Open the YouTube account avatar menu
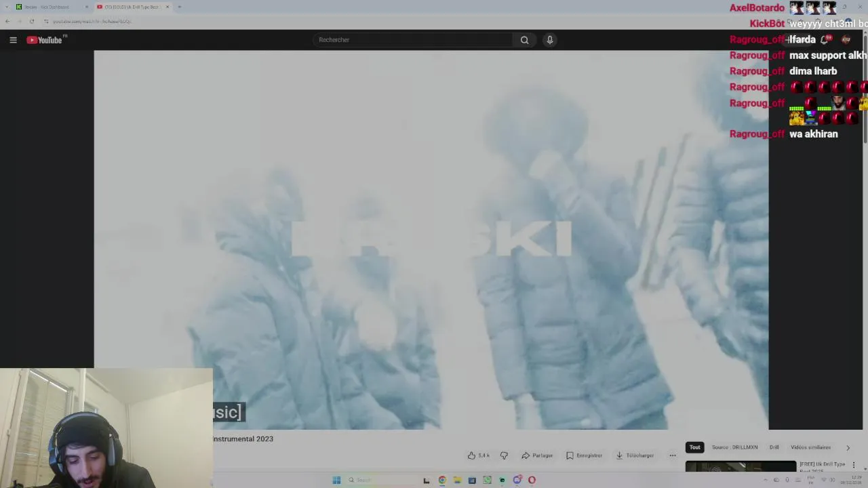The image size is (868, 488). tap(846, 40)
